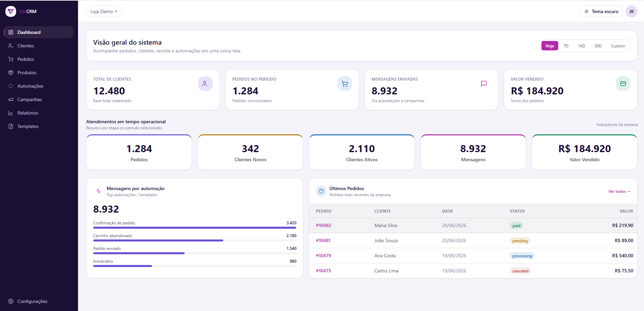
Task: Select the 14D period filter
Action: pos(581,46)
